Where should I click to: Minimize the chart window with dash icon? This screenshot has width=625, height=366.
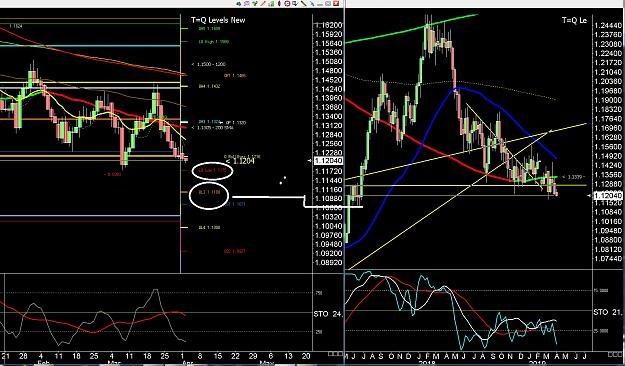(x=320, y=5)
